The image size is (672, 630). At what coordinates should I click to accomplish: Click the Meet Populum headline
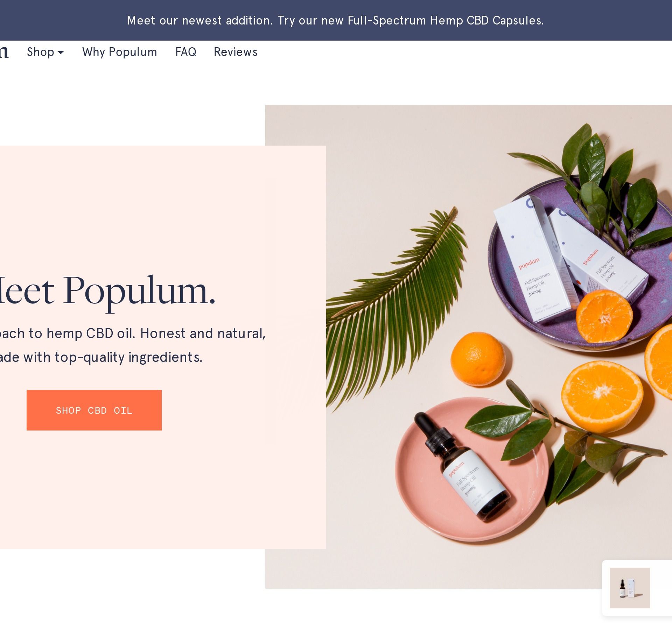pos(107,291)
